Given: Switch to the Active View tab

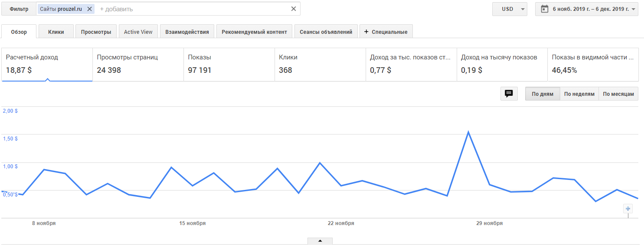Looking at the screenshot, I should [138, 32].
